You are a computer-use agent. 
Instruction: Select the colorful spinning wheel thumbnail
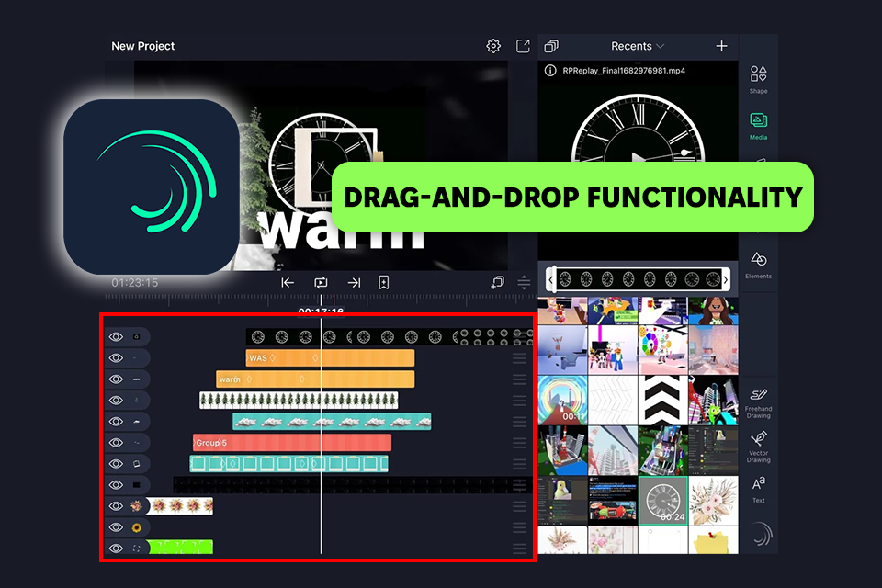pyautogui.click(x=662, y=350)
